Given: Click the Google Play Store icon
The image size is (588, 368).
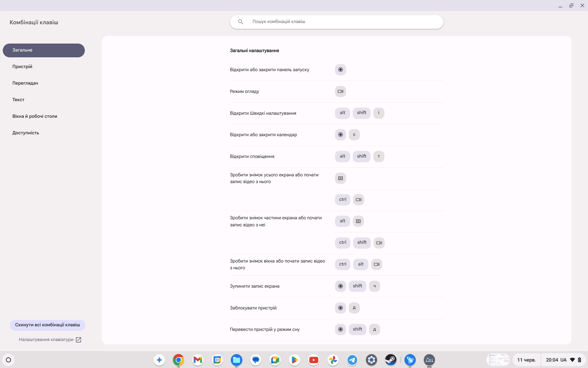Looking at the screenshot, I should point(294,360).
